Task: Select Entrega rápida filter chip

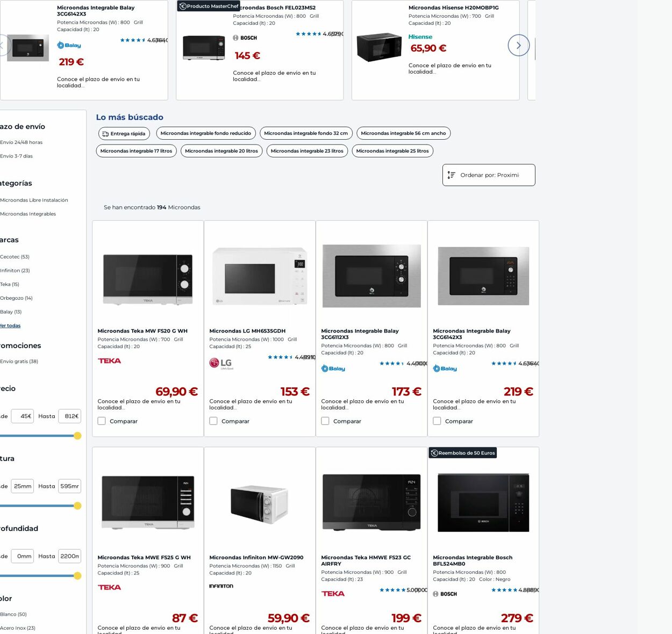Action: (x=124, y=133)
